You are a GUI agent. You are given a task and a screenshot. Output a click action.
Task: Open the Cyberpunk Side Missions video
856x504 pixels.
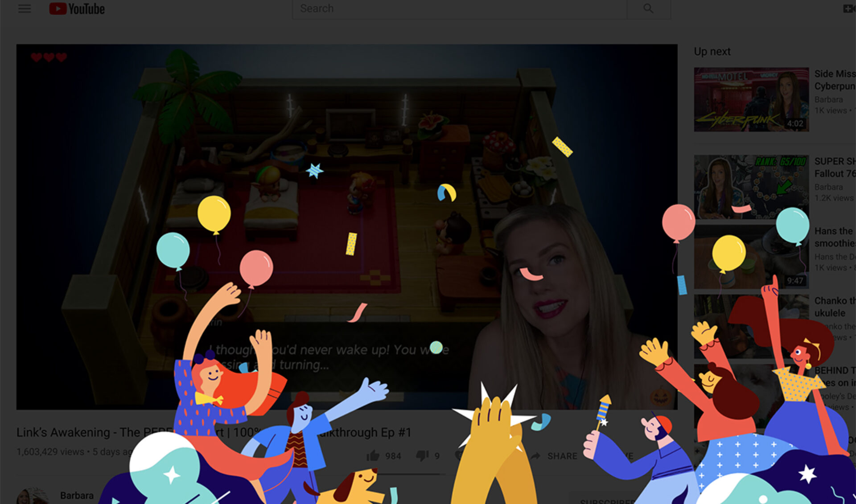pos(751,99)
